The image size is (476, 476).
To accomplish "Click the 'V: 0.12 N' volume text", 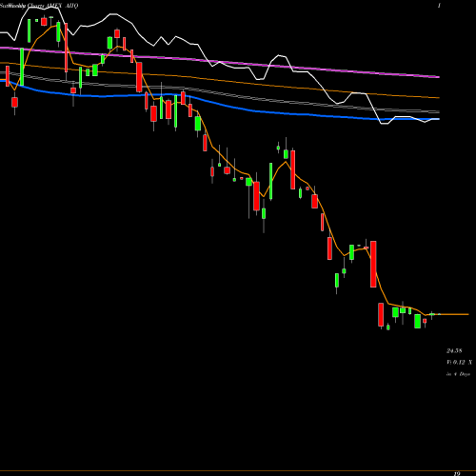I will (459, 362).
